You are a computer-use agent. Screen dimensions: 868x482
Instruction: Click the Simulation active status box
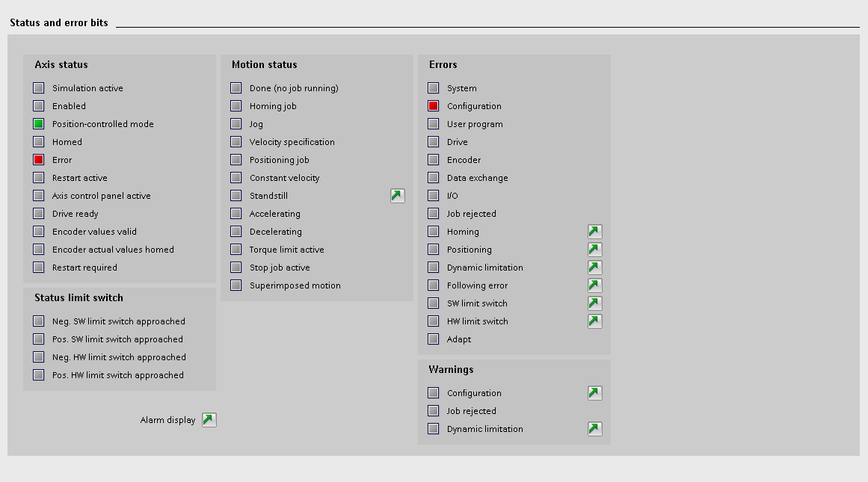click(39, 88)
